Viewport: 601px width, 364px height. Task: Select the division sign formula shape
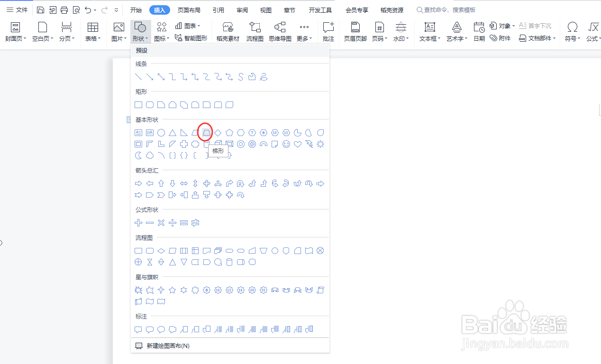[173, 223]
